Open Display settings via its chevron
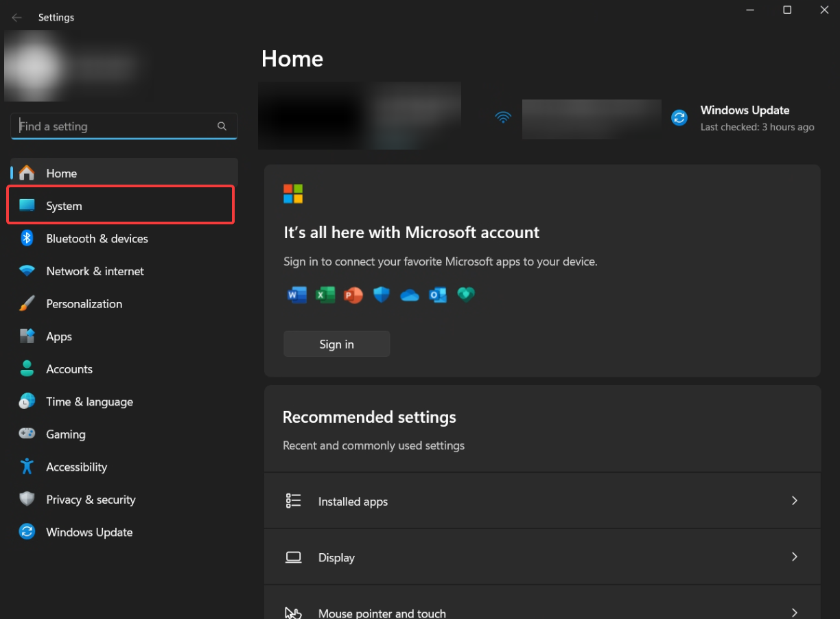This screenshot has width=840, height=619. pos(795,557)
